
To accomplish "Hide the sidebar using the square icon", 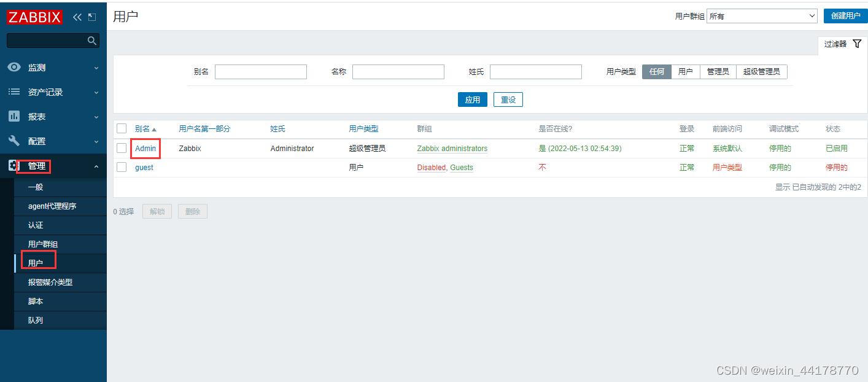I will tap(92, 17).
